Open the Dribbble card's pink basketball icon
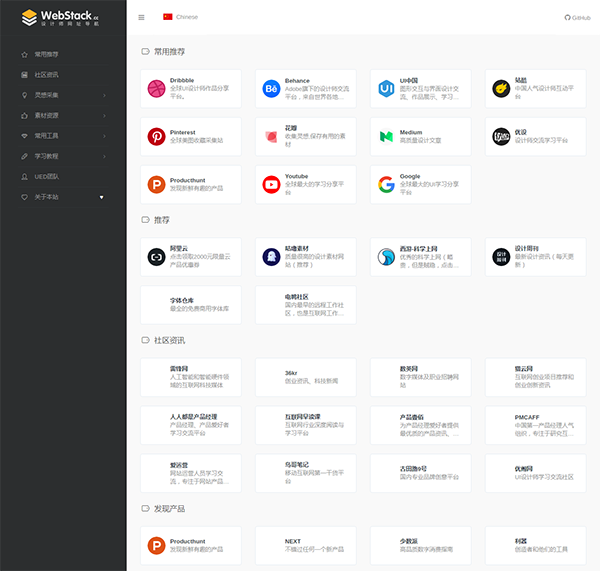This screenshot has height=571, width=600. pos(157,88)
